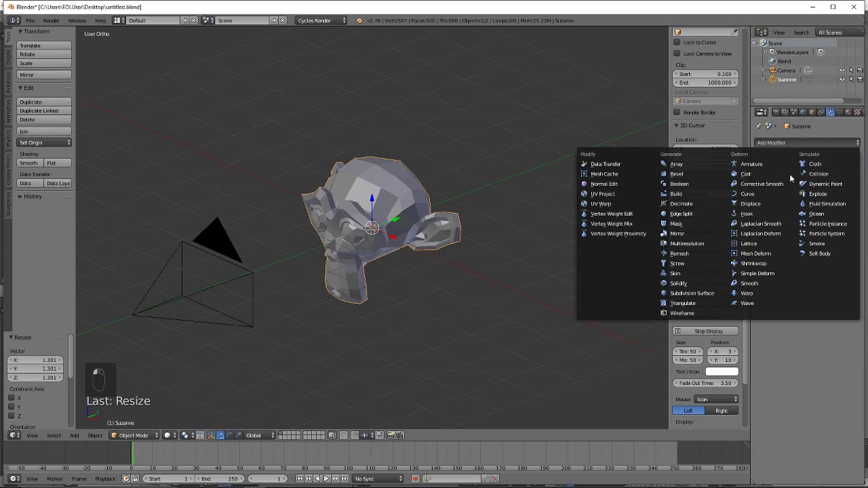This screenshot has width=868, height=488.
Task: Select the rotate manipulator arc icon
Action: click(229, 435)
